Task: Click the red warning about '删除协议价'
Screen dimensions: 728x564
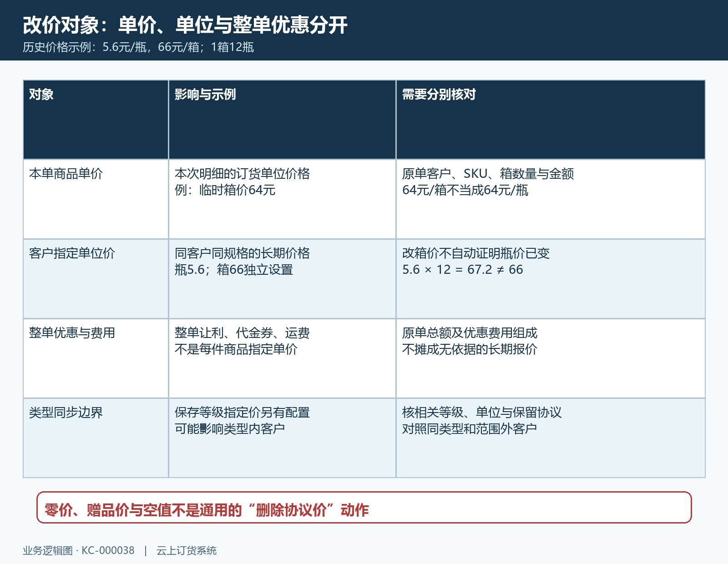Action: click(364, 508)
